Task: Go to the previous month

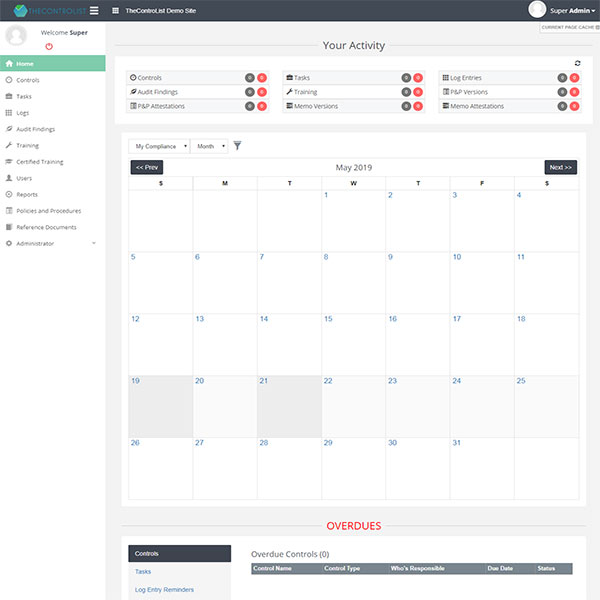Action: click(x=146, y=167)
